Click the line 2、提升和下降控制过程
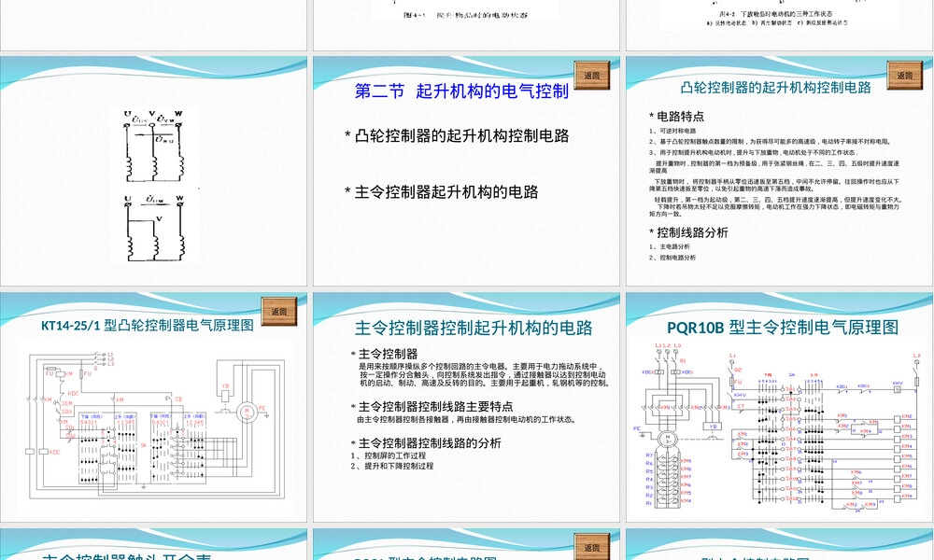Image resolution: width=934 pixels, height=560 pixels. point(392,466)
